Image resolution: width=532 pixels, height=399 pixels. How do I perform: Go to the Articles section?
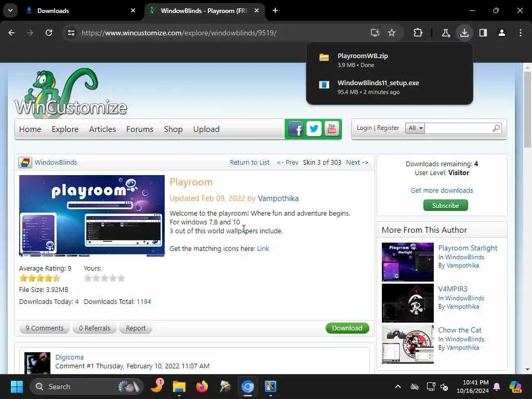(102, 129)
